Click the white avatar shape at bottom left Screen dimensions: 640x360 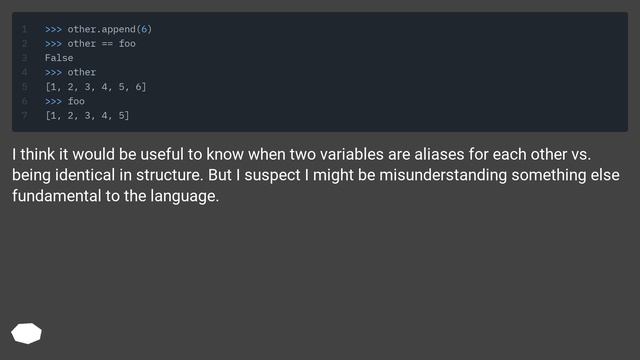27,333
